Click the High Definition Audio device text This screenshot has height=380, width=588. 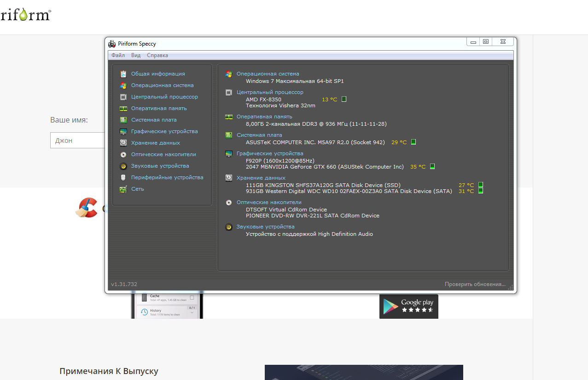click(309, 234)
